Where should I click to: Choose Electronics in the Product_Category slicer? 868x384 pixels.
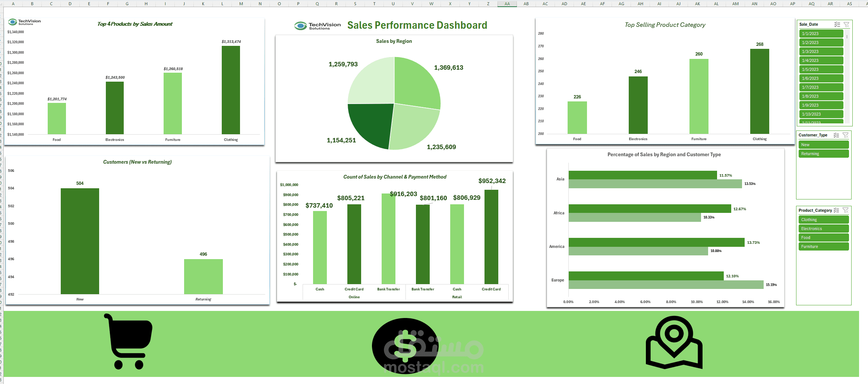(x=824, y=229)
